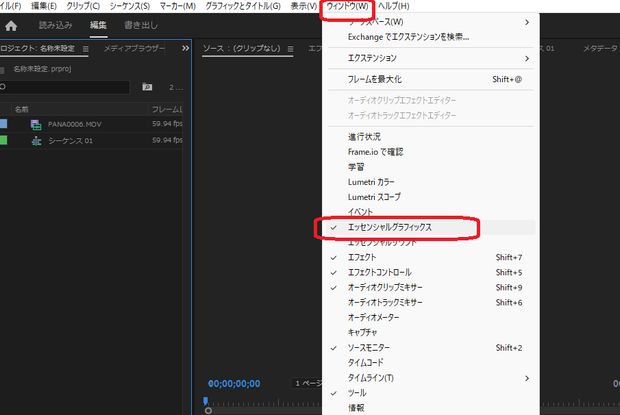Open the シーケンス(S) menu
The image size is (620, 415).
click(x=130, y=6)
